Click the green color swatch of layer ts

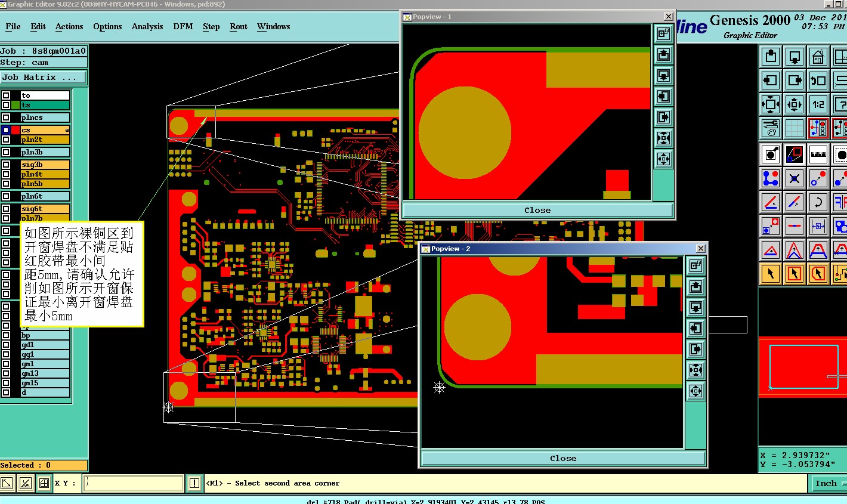16,105
